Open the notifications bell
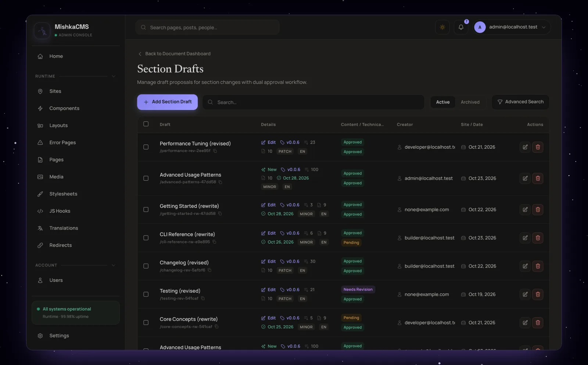The height and width of the screenshot is (365, 588). tap(461, 27)
